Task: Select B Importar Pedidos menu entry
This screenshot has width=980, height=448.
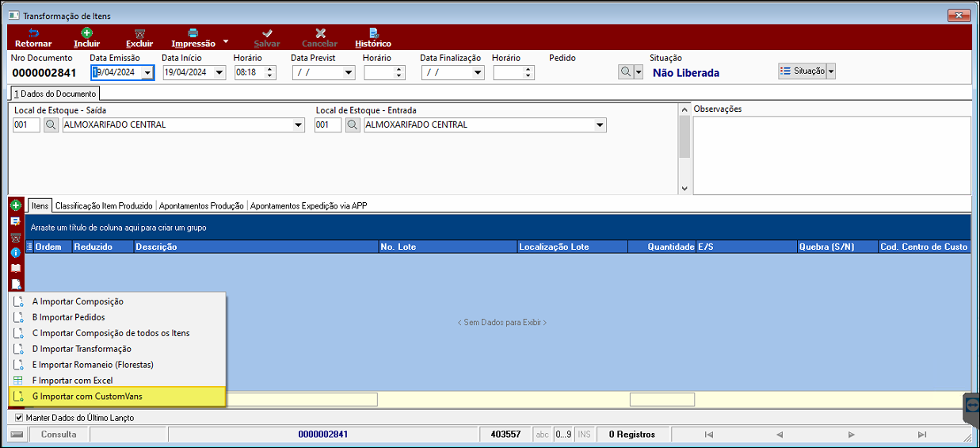Action: 117,317
